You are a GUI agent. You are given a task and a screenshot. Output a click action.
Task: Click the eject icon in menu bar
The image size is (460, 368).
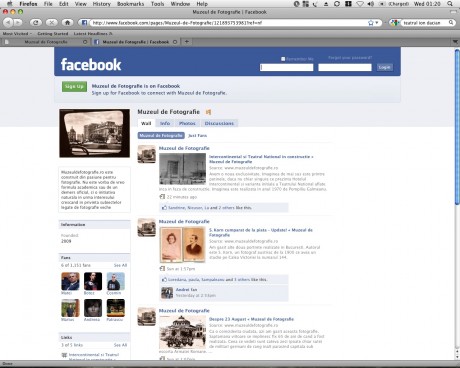pyautogui.click(x=326, y=4)
